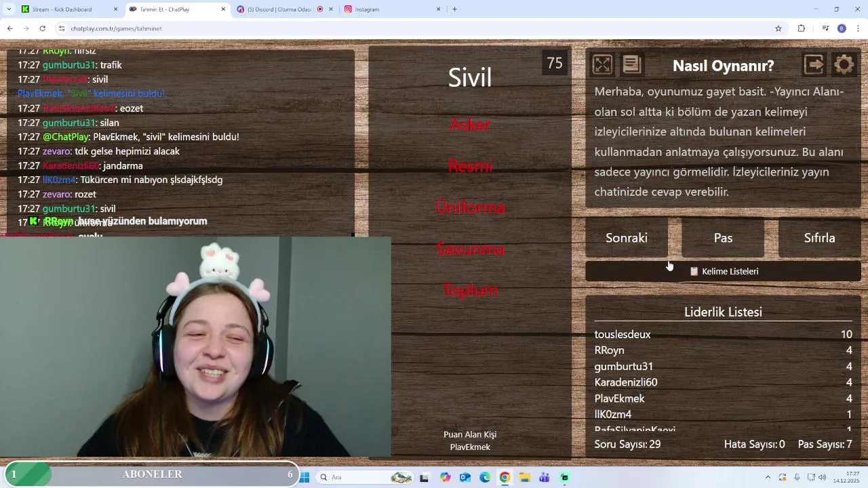Open Task View on the taskbar
The image size is (868, 488).
pyautogui.click(x=425, y=477)
